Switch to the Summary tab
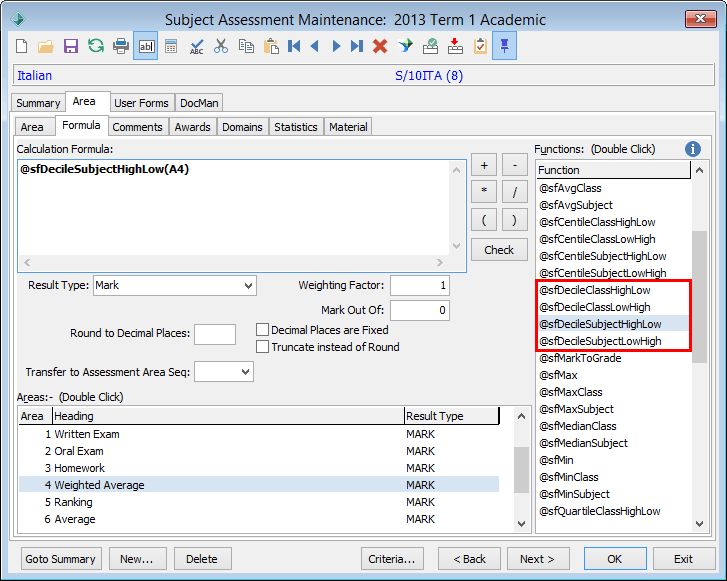This screenshot has height=581, width=727. click(38, 103)
